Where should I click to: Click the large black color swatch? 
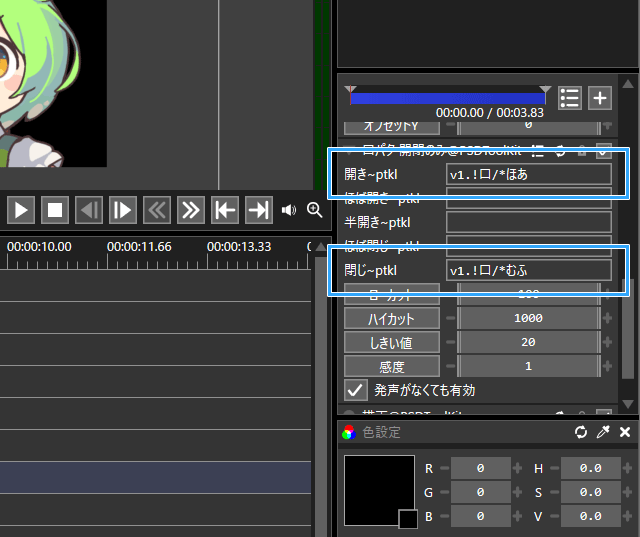click(x=378, y=488)
